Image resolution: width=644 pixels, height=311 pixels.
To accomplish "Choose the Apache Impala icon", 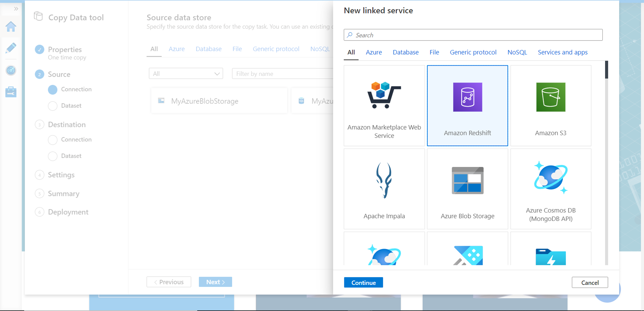I will point(384,180).
